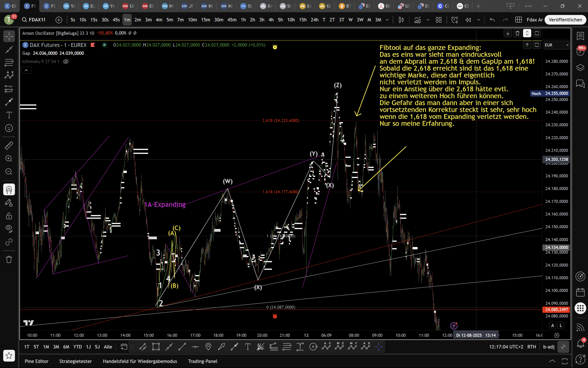Viewport: 588px width, 368px height.
Task: Open the EUR currency dropdown
Action: pos(556,45)
